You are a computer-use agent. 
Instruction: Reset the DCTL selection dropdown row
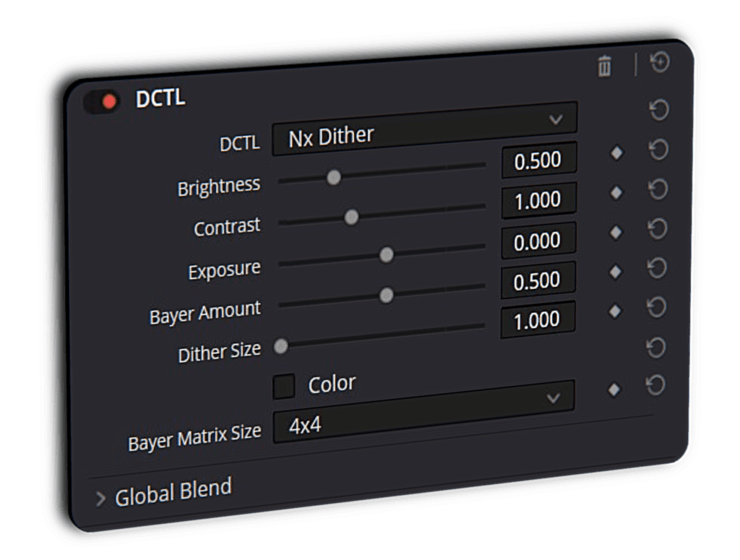(x=659, y=109)
